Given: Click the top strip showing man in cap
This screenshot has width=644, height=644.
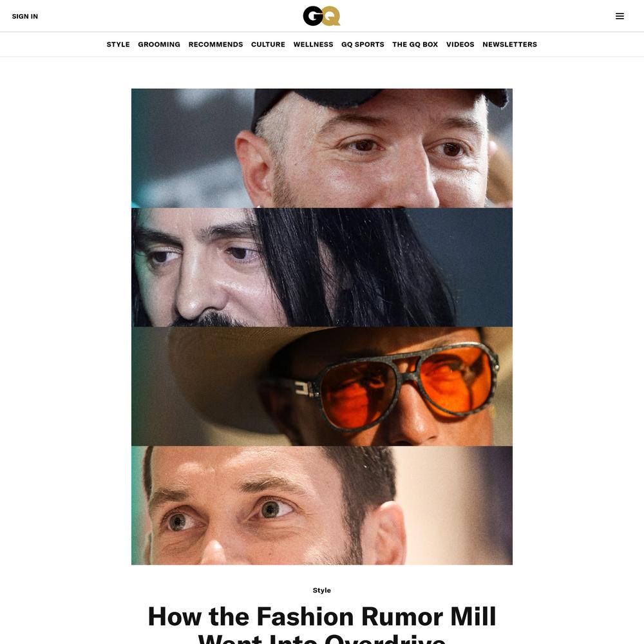Looking at the screenshot, I should [x=321, y=148].
